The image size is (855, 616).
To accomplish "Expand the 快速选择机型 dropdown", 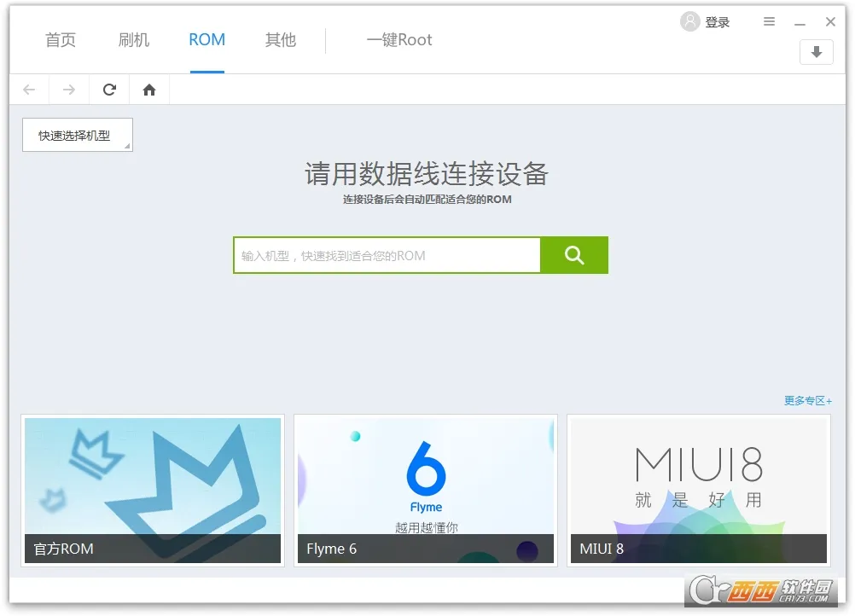I will pyautogui.click(x=78, y=135).
